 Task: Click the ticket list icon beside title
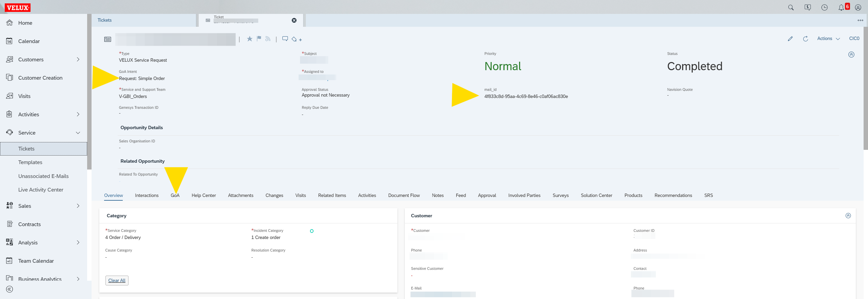coord(107,39)
